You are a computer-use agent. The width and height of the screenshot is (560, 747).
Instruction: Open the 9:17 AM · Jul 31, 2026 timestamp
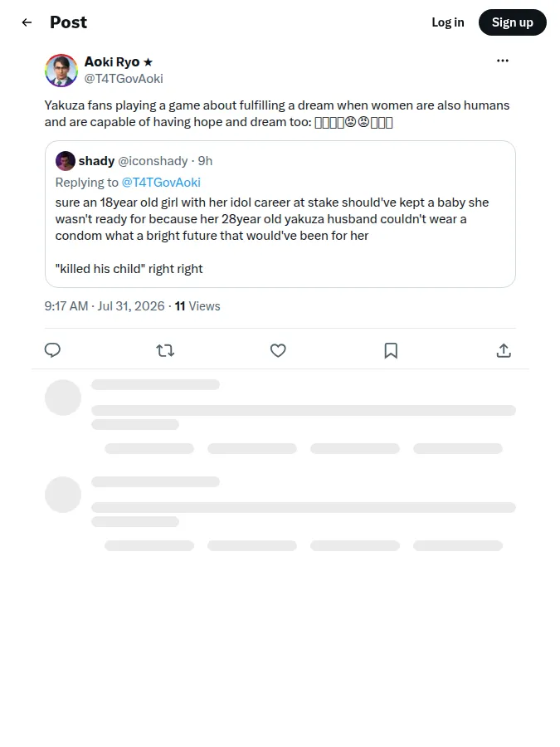click(105, 305)
